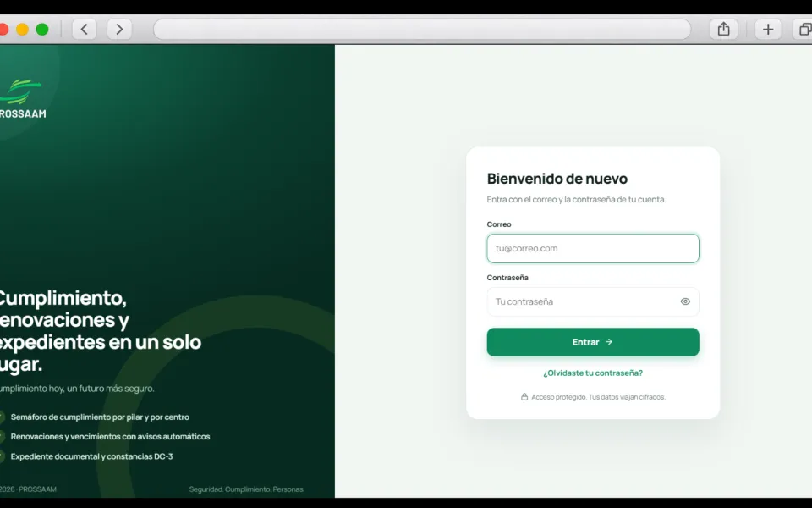Click the 'Seguridad. Cumplimiento. Personas.' footer text
The image size is (812, 508).
point(246,489)
